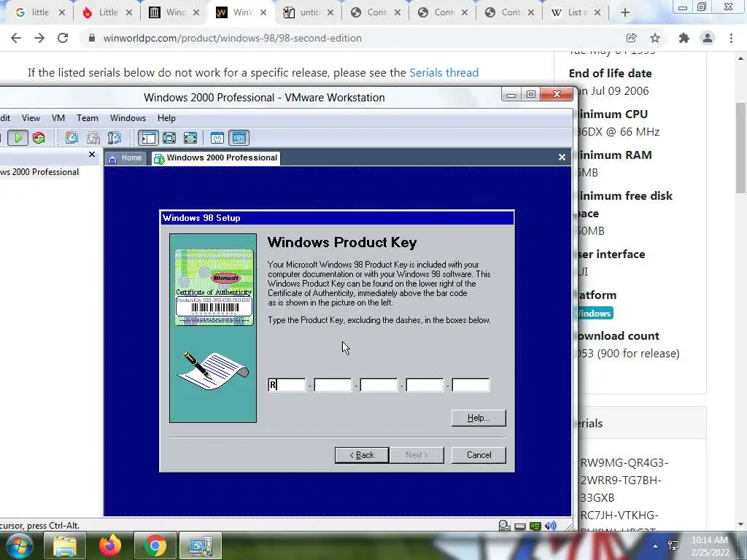Click the share page icon in Chrome
The image size is (747, 560).
coord(632,38)
